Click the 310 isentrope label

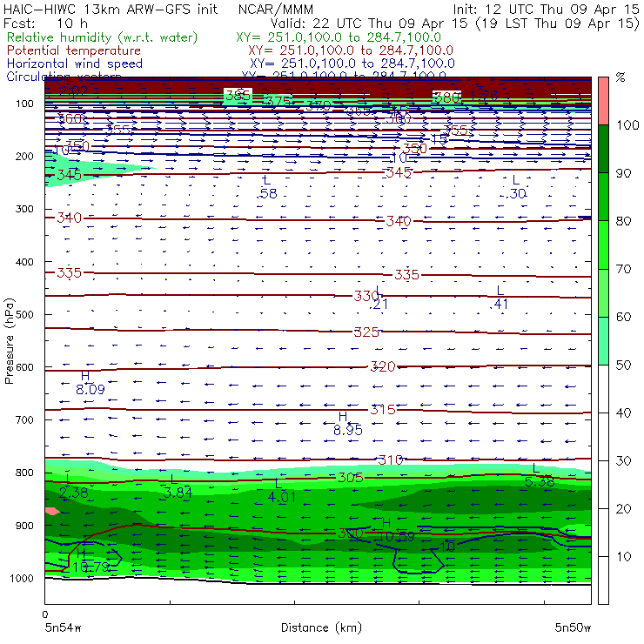coord(390,460)
